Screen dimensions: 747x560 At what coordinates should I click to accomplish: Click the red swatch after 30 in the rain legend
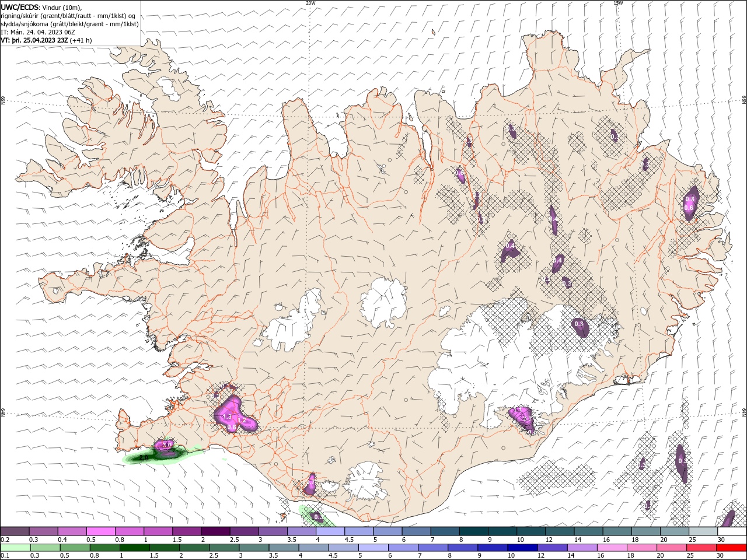pyautogui.click(x=732, y=548)
